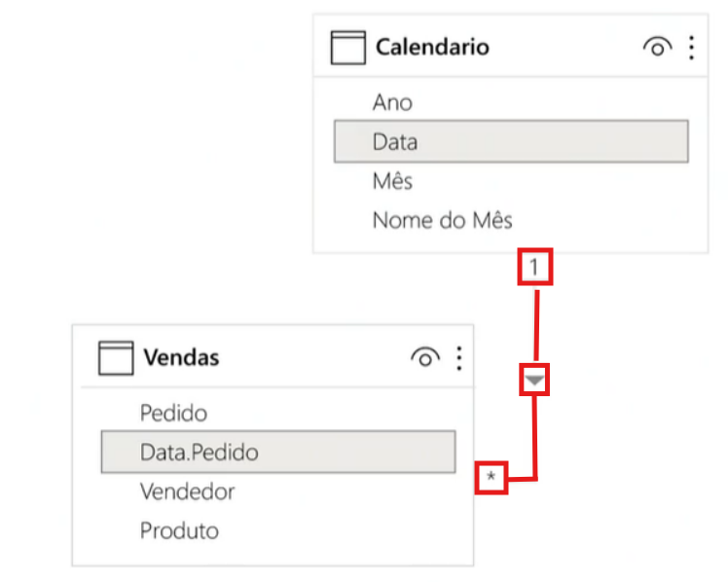Select the Vendedor field in Vendas

(187, 491)
